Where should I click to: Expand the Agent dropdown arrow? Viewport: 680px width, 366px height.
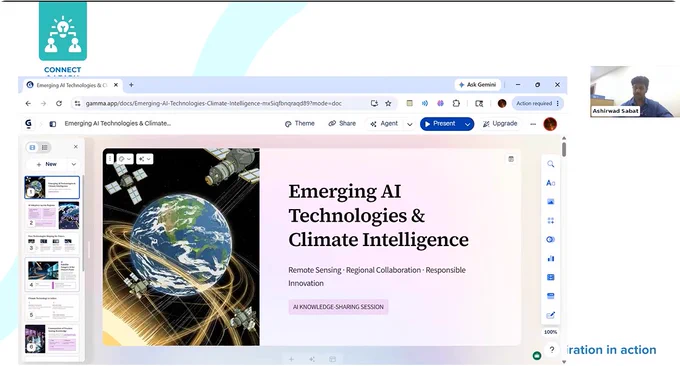[x=409, y=124]
